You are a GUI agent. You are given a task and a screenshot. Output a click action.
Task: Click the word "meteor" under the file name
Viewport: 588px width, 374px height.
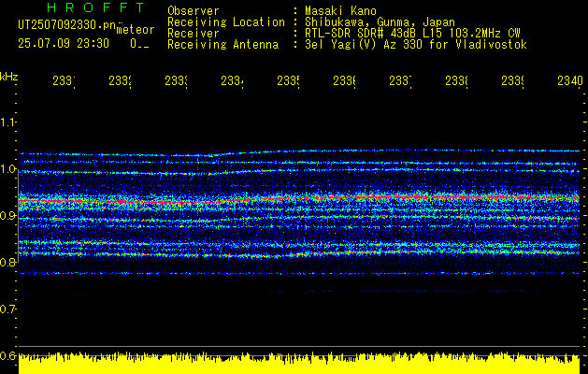[136, 30]
